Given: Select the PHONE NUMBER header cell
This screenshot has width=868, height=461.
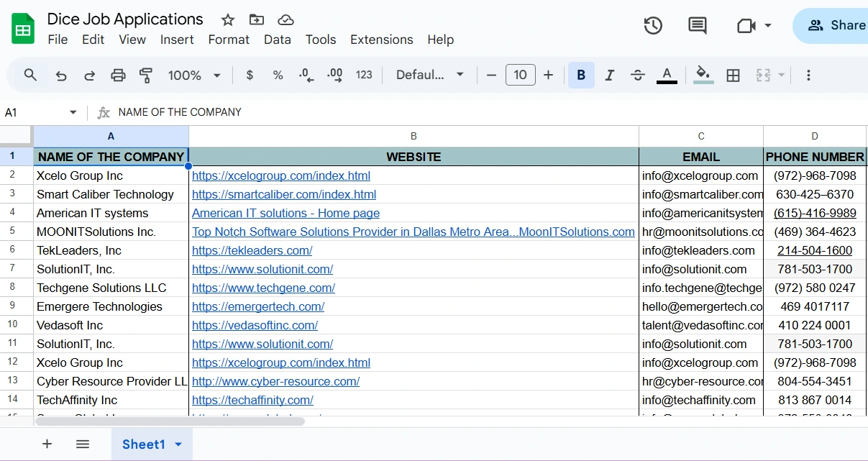Looking at the screenshot, I should [815, 157].
